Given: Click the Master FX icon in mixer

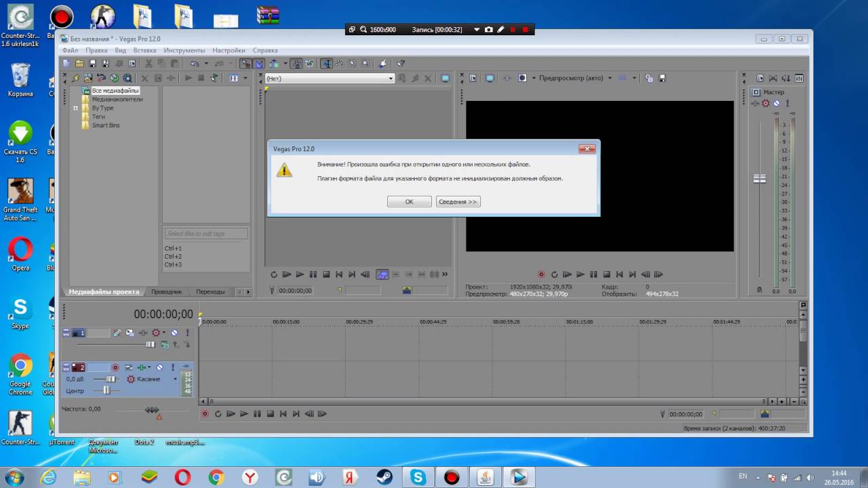Looking at the screenshot, I should (755, 103).
